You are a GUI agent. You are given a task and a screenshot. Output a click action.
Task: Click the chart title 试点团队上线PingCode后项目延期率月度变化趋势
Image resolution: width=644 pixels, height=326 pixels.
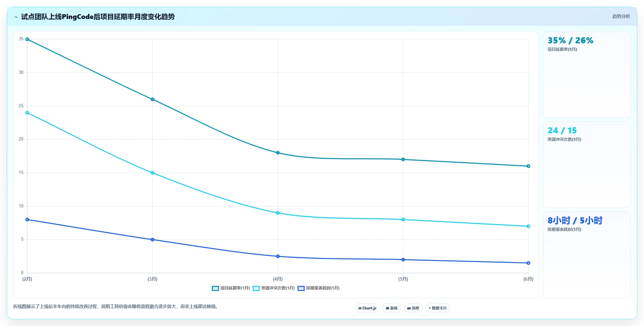98,17
